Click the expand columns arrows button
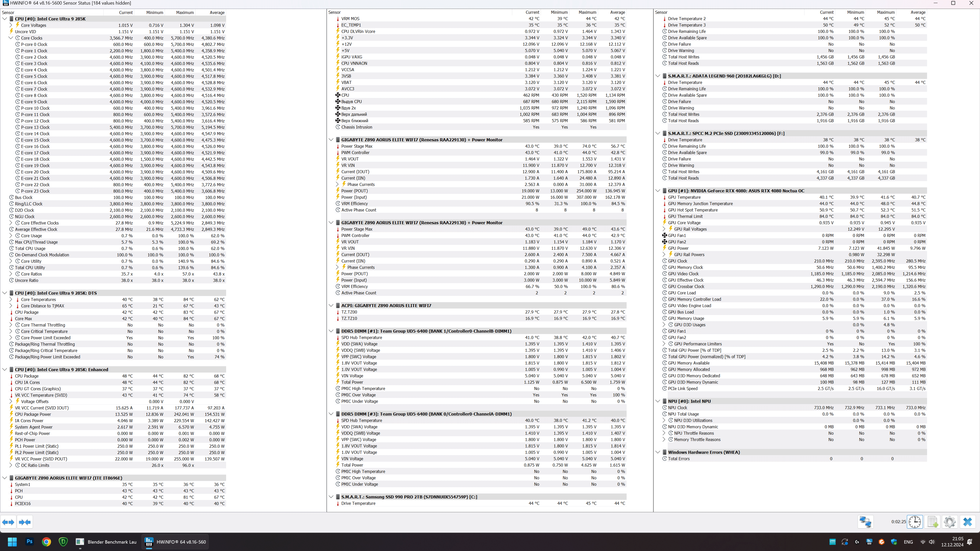Image resolution: width=980 pixels, height=551 pixels. click(8, 522)
